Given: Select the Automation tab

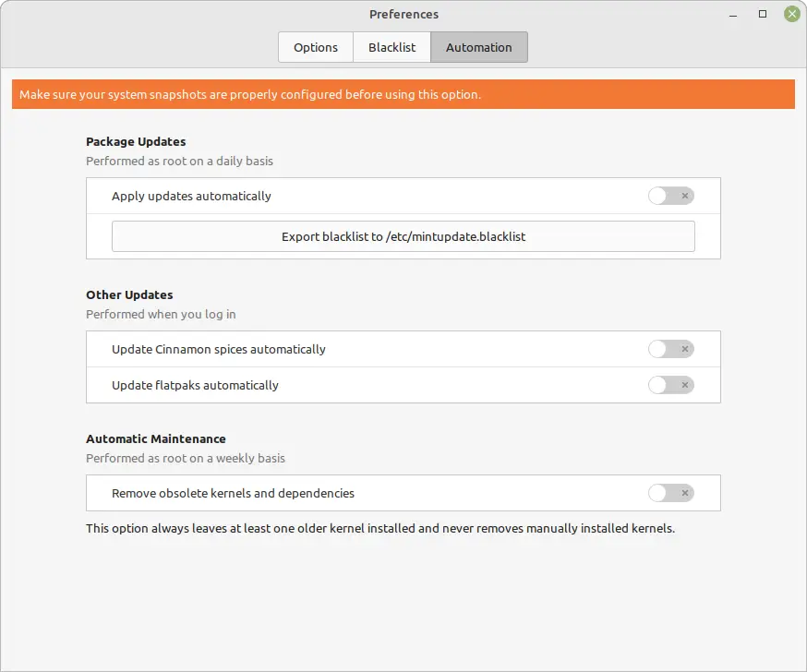Looking at the screenshot, I should click(x=478, y=47).
